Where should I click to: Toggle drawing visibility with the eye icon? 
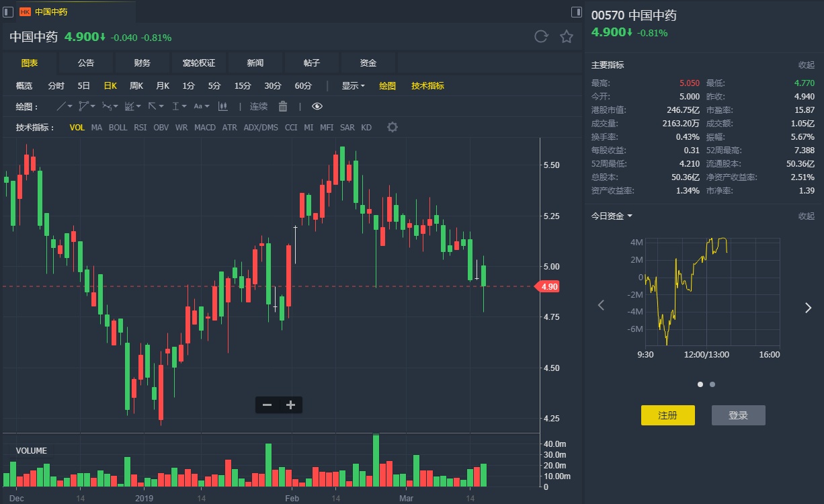click(317, 106)
